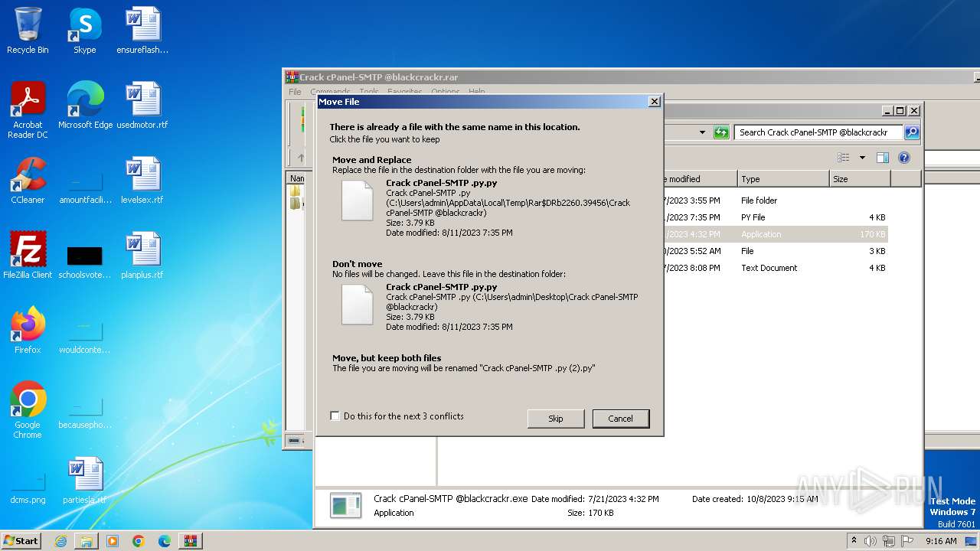Open ensureflash document on desktop
Viewport: 980px width, 551px height.
[x=142, y=31]
